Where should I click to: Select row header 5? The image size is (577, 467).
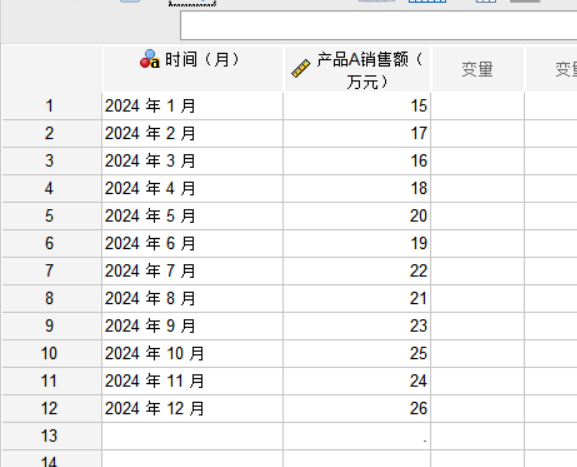pos(52,216)
